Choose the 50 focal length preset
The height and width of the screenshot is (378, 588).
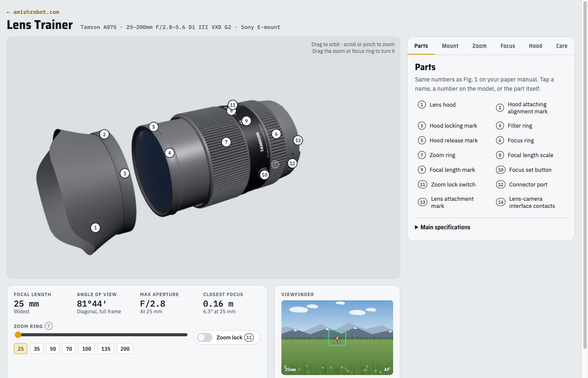(x=53, y=349)
